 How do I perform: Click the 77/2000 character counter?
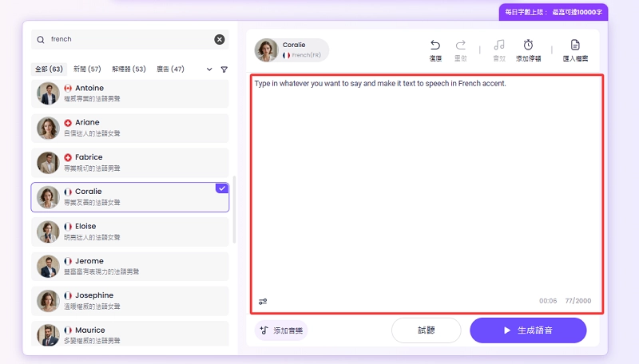pyautogui.click(x=577, y=301)
